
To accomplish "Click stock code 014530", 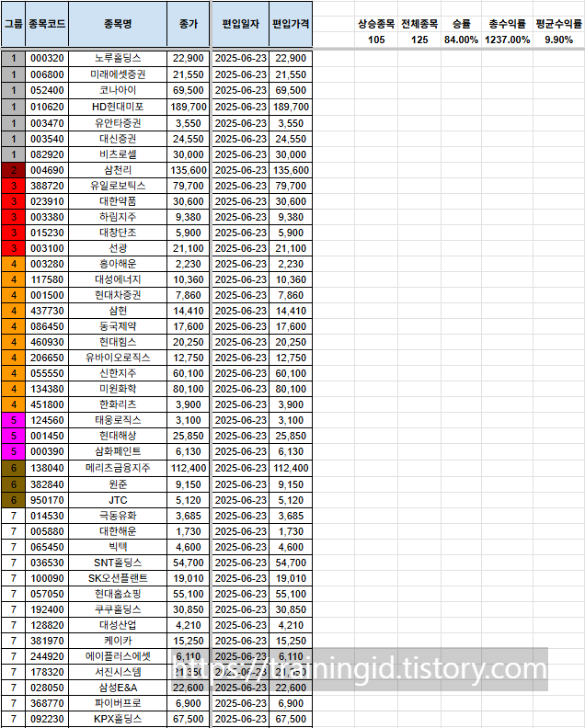I will (47, 516).
